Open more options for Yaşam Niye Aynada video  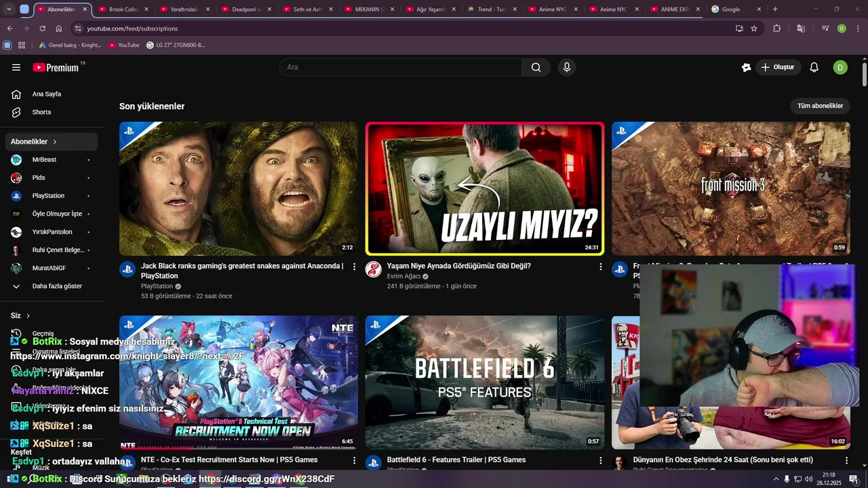point(600,267)
